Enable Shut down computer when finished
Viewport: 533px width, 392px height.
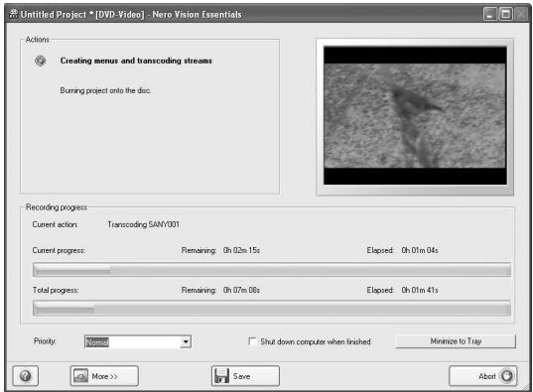pos(252,341)
